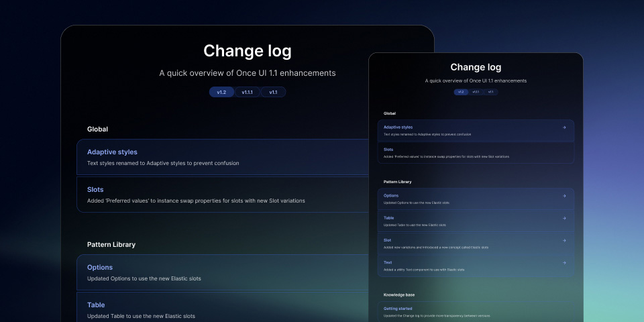
Task: Click the Text title in the small panel
Action: click(x=388, y=262)
